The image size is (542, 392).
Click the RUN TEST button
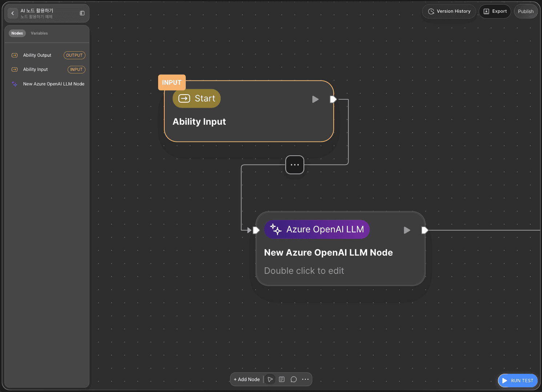click(518, 381)
